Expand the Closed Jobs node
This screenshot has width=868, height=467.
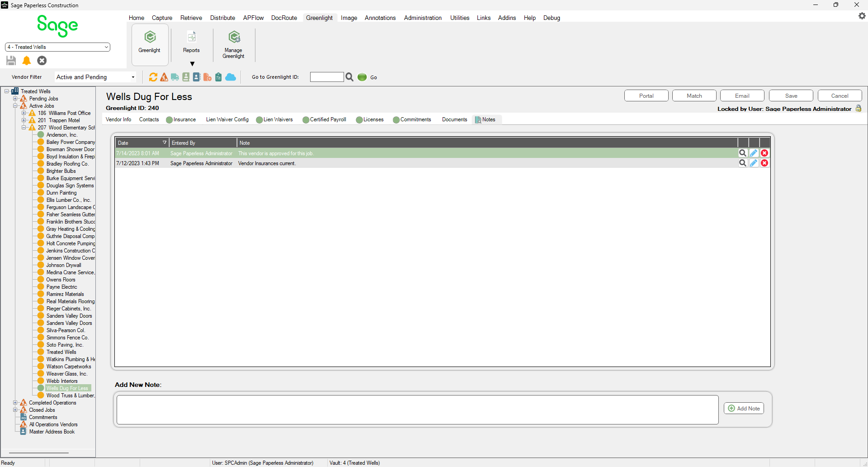pos(15,410)
